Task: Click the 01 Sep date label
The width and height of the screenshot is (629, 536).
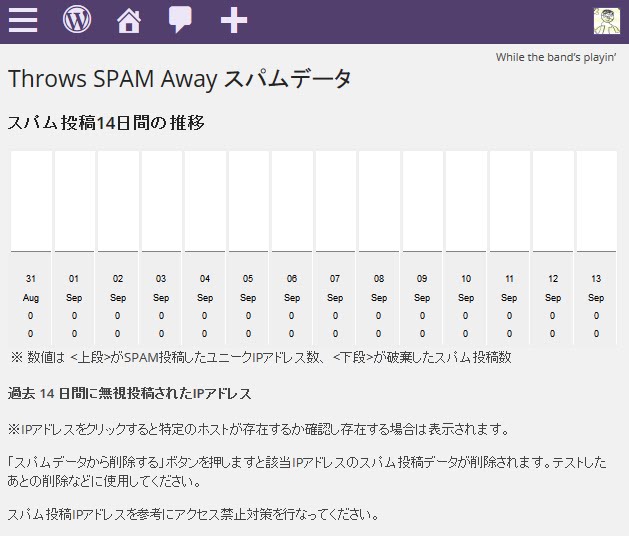Action: (x=74, y=288)
